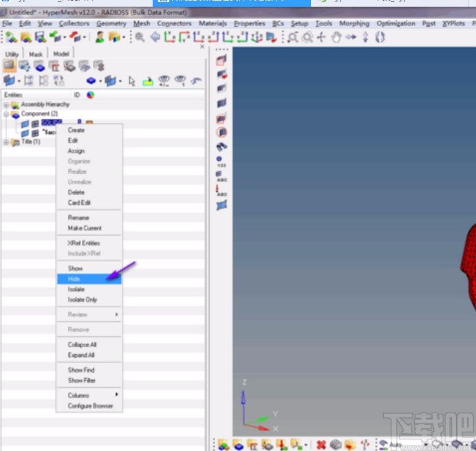Viewport: 476px width, 451px height.
Task: Click the Numbers (123) icon on the vertical toolbar
Action: pos(221,162)
